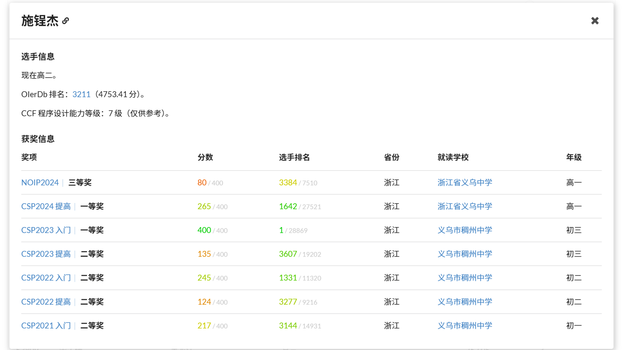The height and width of the screenshot is (350, 644).
Task: Open the CSP2023 提高 contest link
Action: (46, 254)
